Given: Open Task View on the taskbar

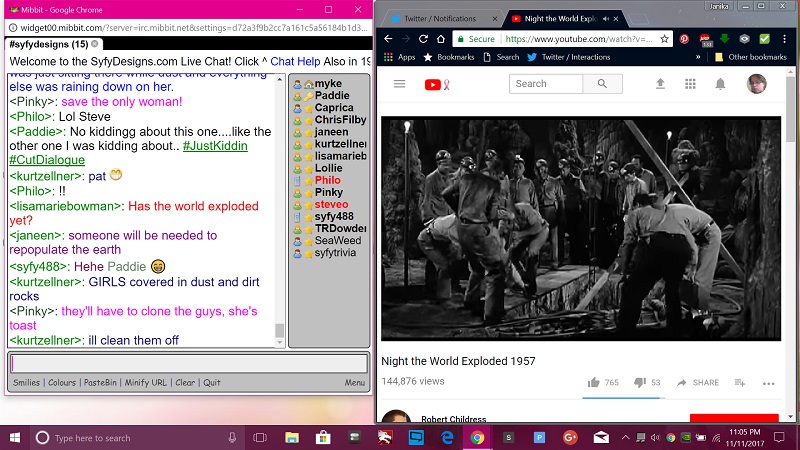Looking at the screenshot, I should point(260,438).
